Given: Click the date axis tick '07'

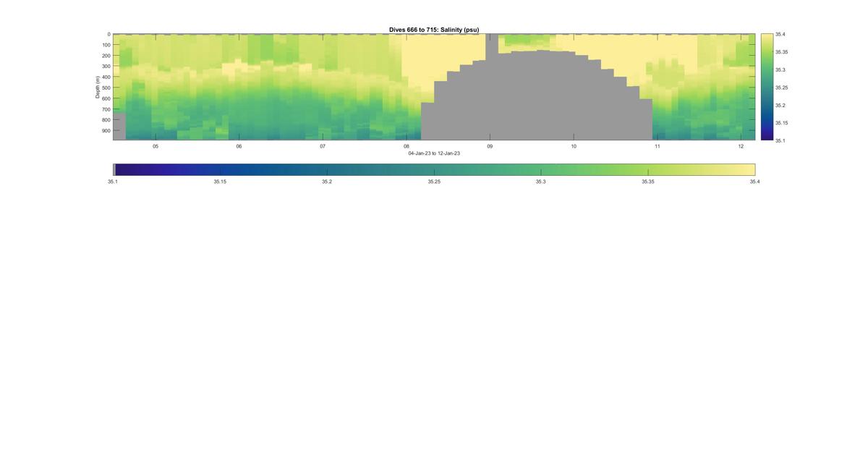Looking at the screenshot, I should coord(323,146).
